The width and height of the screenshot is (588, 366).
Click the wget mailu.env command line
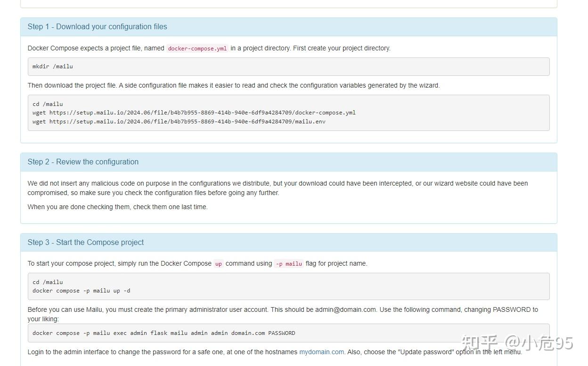[x=179, y=122]
